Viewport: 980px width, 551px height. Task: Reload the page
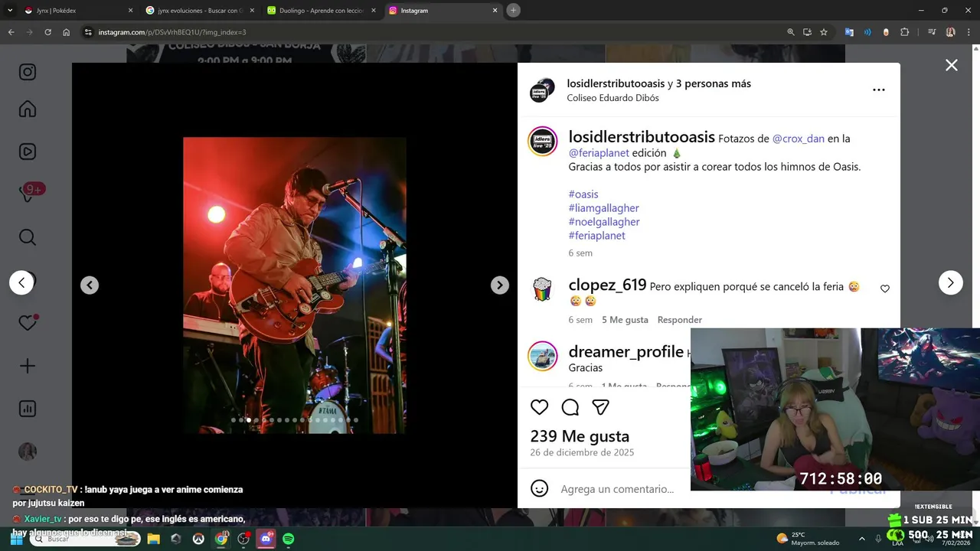point(47,32)
